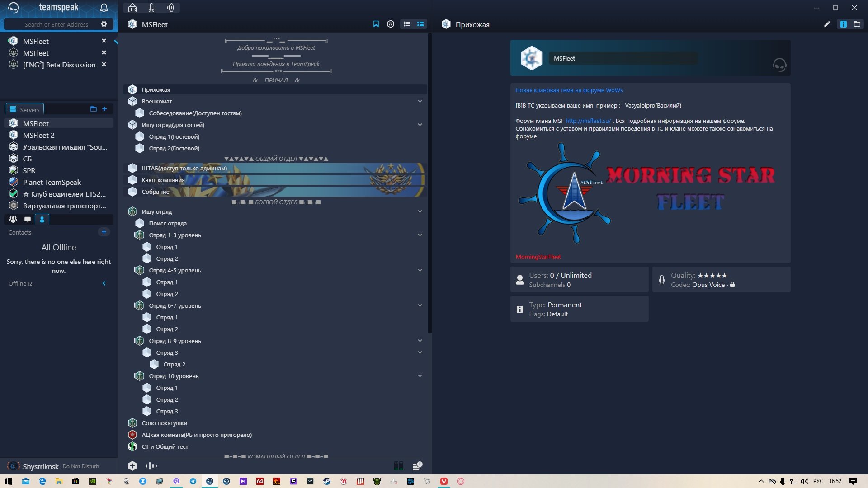Open the voice activity settings icon

click(151, 466)
